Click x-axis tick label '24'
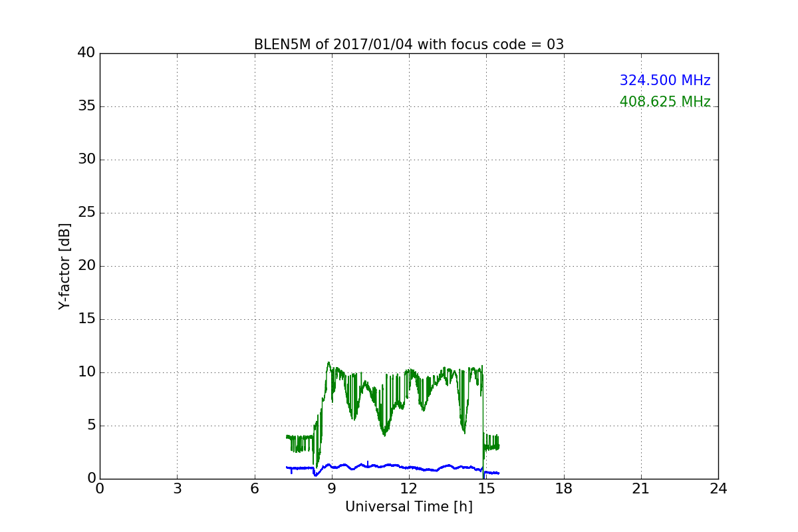This screenshot has height=532, width=798. [718, 489]
